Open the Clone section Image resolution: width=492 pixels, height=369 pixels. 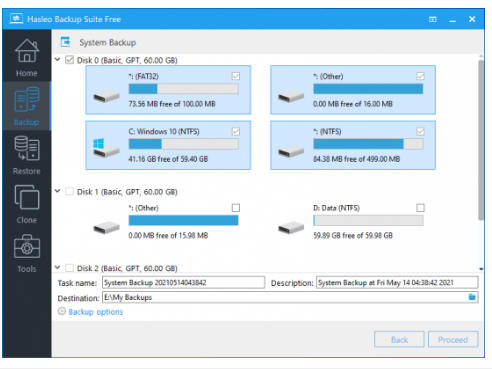(x=27, y=204)
